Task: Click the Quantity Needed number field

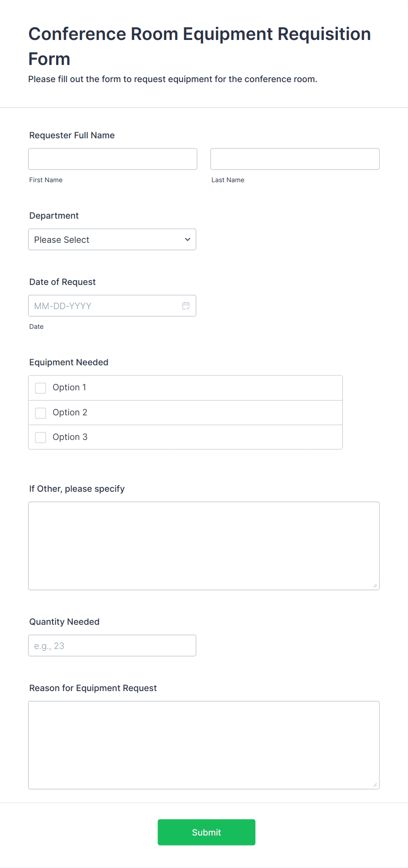Action: [x=112, y=646]
